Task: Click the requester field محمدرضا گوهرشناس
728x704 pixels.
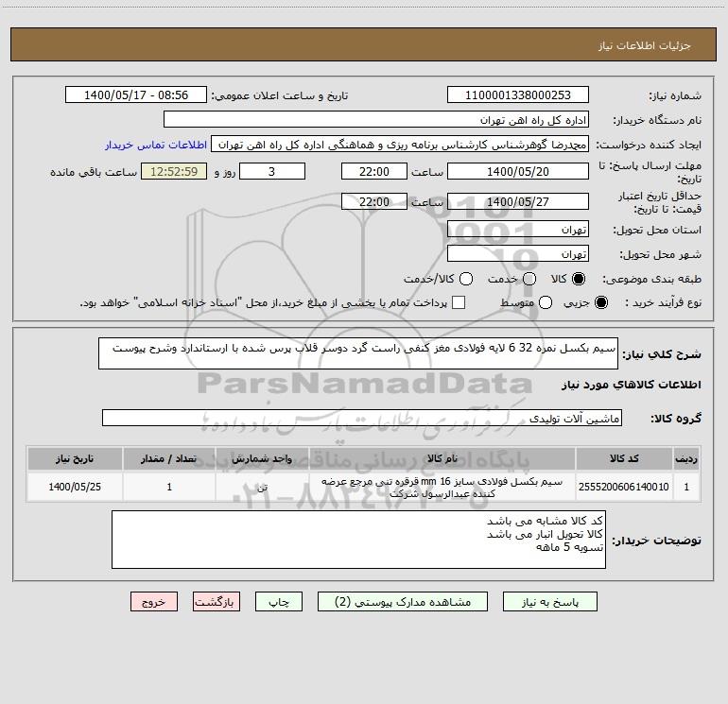Action: coord(400,145)
